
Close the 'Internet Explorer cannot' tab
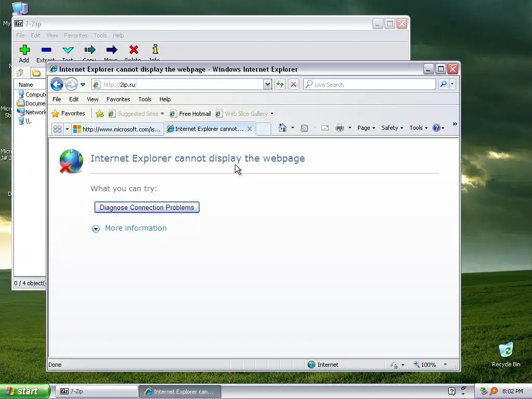pyautogui.click(x=249, y=129)
